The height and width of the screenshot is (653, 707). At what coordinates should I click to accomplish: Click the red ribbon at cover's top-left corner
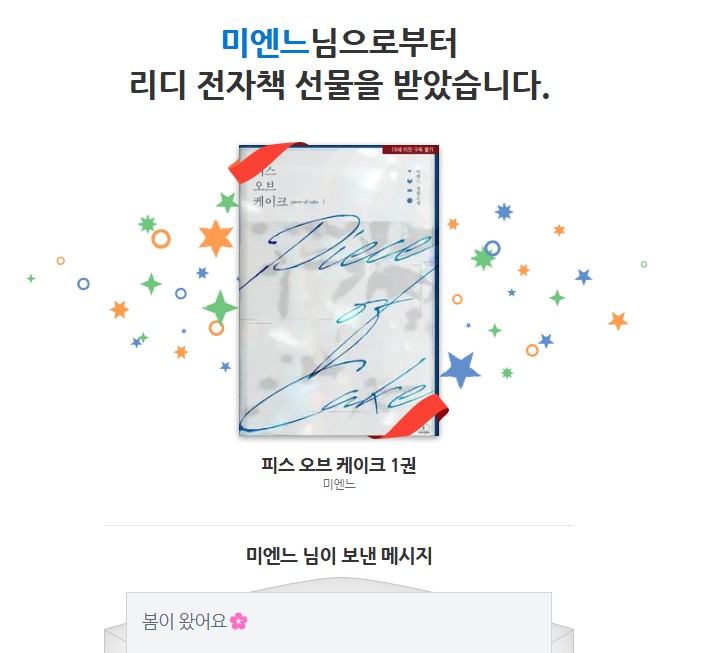coord(264,160)
